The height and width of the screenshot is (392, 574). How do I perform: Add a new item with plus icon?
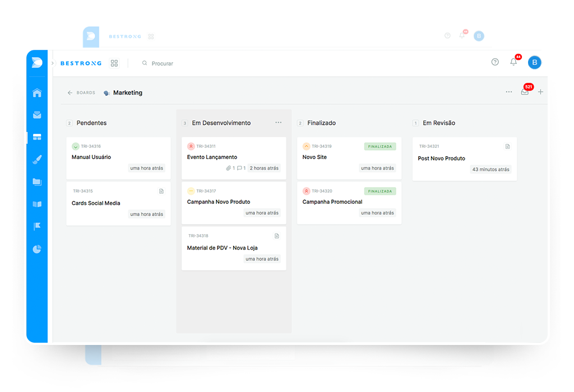point(541,92)
